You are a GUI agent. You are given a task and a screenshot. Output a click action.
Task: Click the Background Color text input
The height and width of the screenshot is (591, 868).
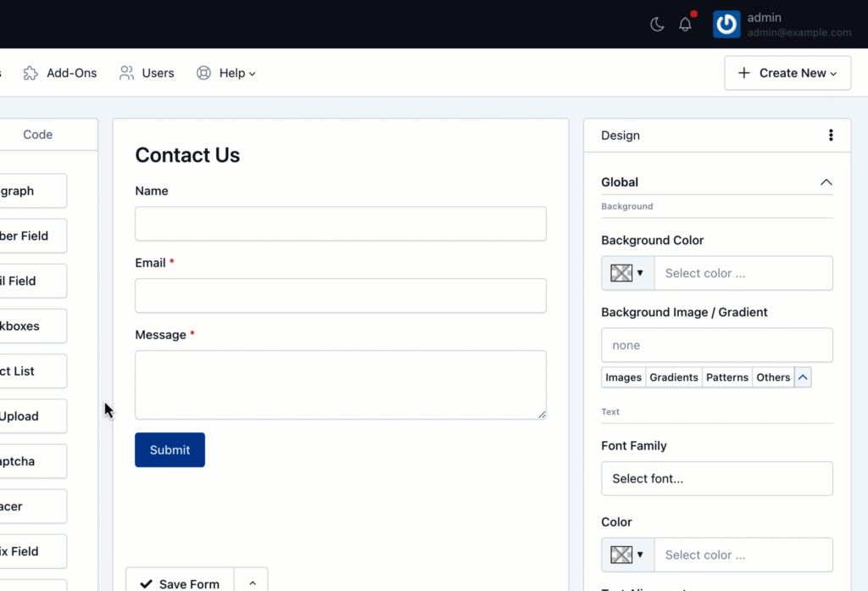tap(743, 273)
